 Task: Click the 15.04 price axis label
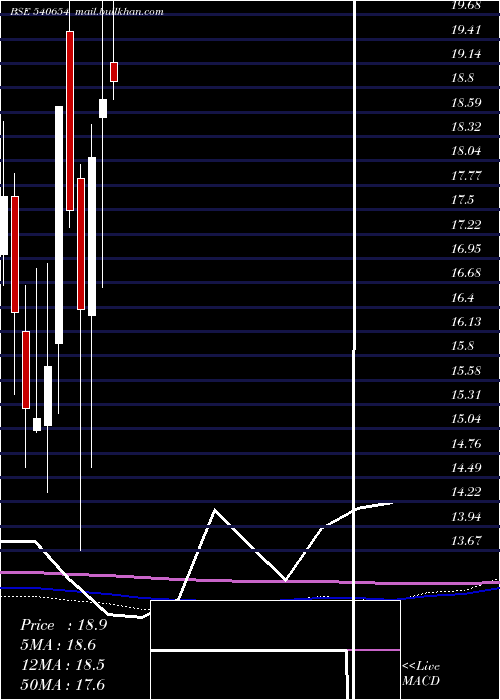click(x=466, y=418)
